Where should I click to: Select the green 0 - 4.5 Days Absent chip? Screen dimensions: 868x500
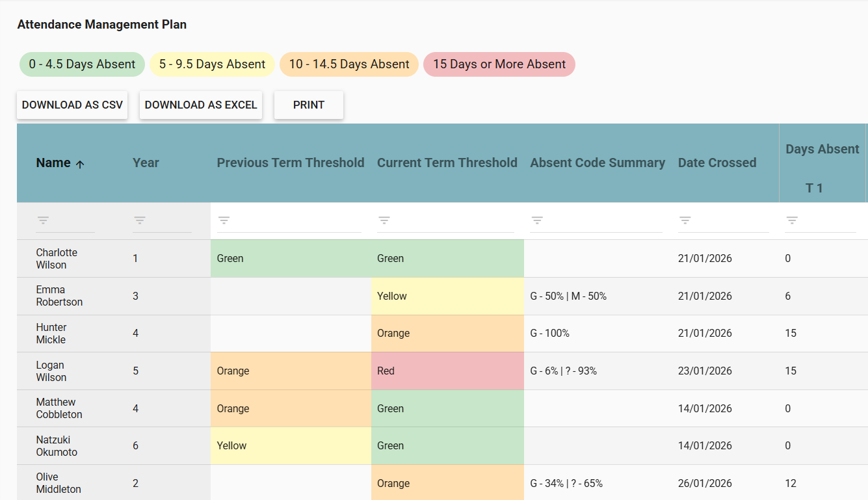coord(82,64)
